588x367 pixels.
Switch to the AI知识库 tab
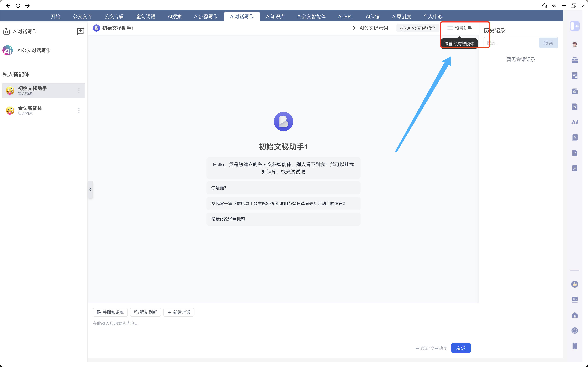[275, 16]
